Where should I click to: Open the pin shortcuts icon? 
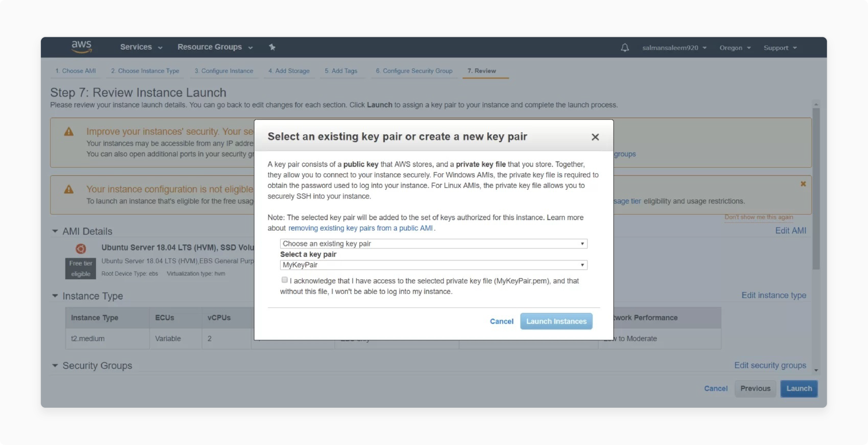pyautogui.click(x=272, y=47)
